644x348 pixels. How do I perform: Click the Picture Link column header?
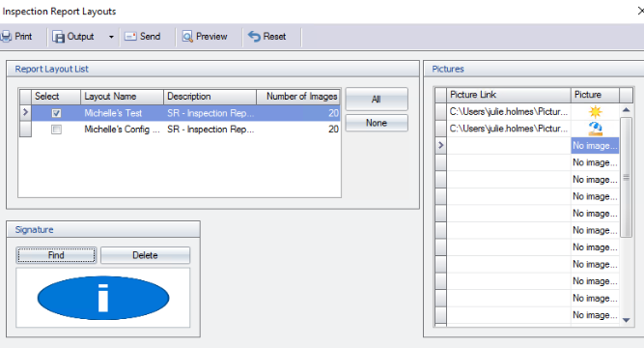pos(509,95)
